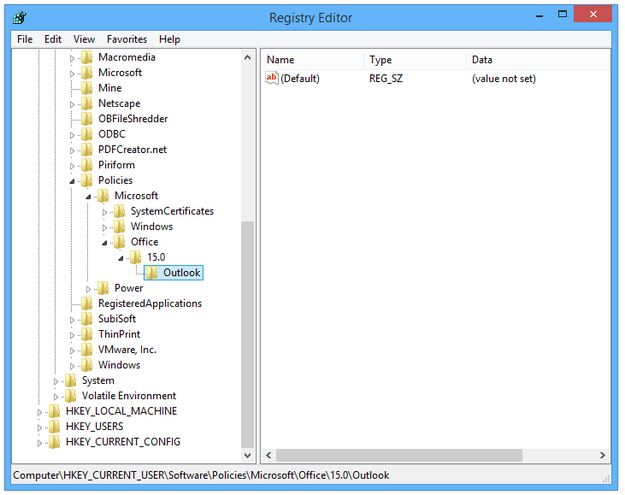This screenshot has height=495, width=625.
Task: Minimize the Registry Editor window
Action: click(540, 15)
